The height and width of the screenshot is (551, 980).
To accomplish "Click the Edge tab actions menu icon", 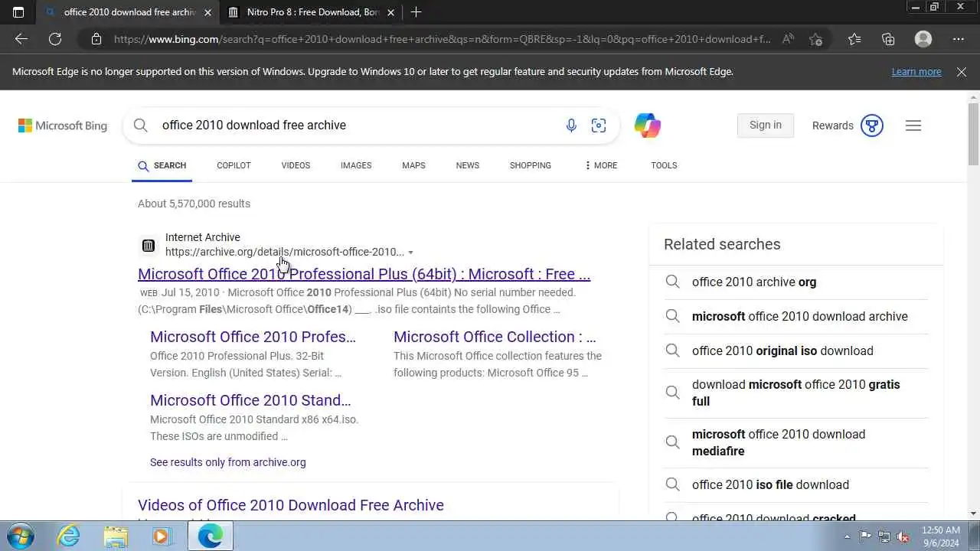I will [18, 12].
